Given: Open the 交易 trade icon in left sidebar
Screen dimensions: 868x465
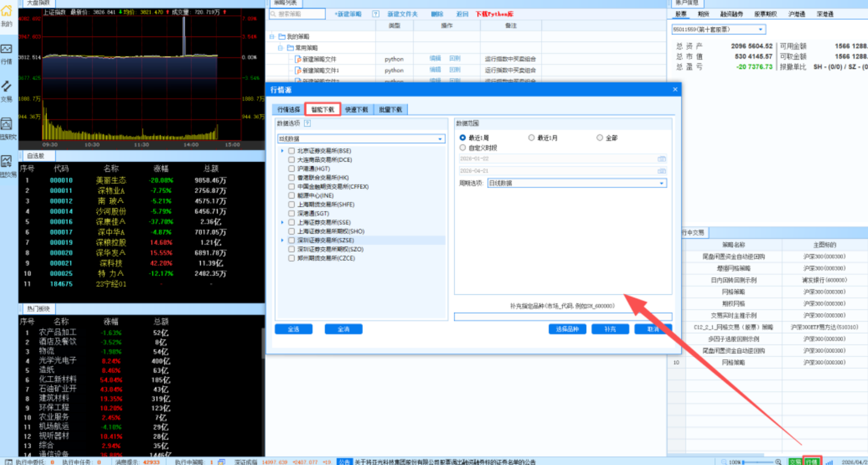Looking at the screenshot, I should [x=6, y=90].
